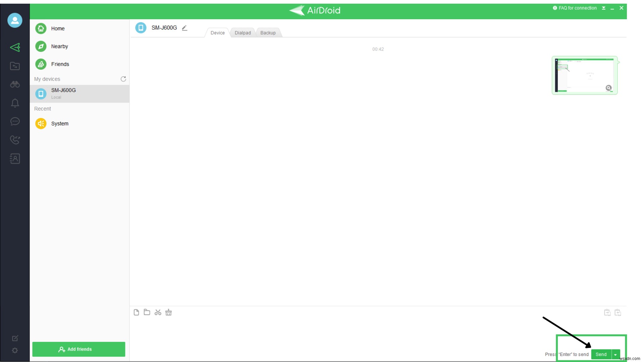Select the messages chat icon
The width and height of the screenshot is (644, 362).
(x=15, y=122)
